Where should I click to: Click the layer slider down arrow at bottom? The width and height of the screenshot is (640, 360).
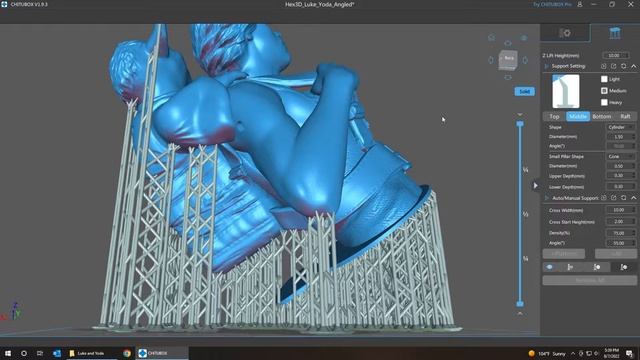coord(520,313)
